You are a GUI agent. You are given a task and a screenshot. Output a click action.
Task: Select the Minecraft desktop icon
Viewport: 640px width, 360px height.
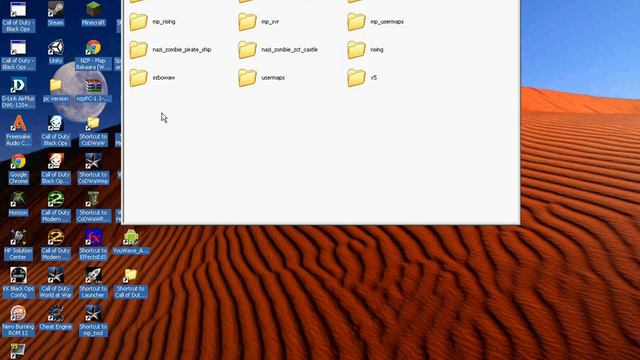click(93, 14)
